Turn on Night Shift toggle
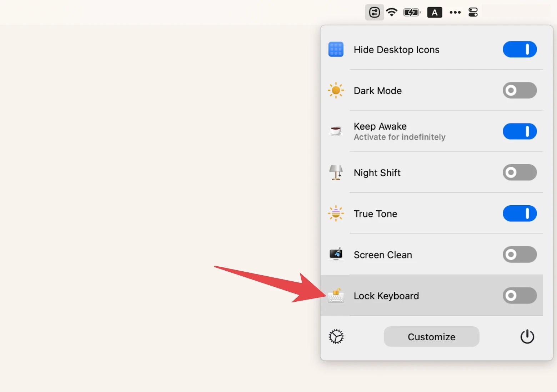The height and width of the screenshot is (392, 557). pyautogui.click(x=520, y=172)
